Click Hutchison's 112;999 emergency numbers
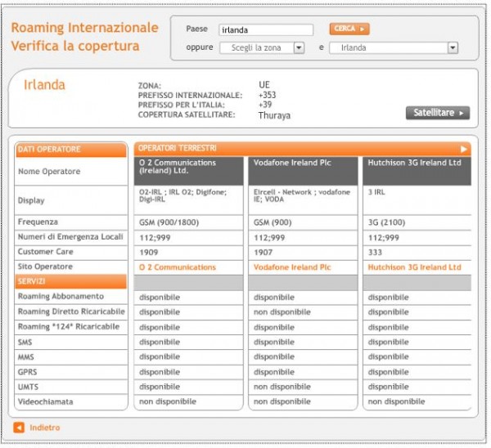 pos(383,238)
